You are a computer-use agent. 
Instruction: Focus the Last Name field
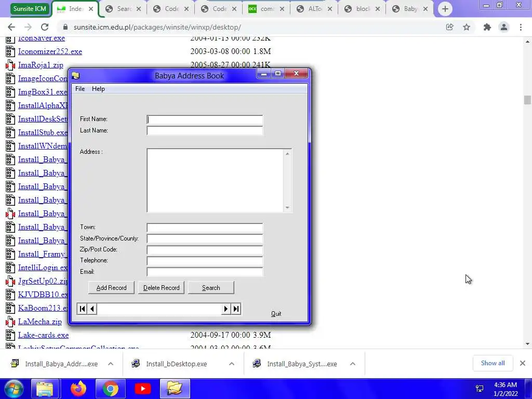[205, 131]
